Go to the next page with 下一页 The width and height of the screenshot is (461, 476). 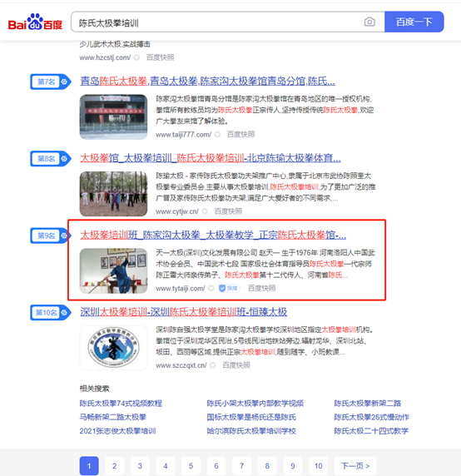tap(355, 466)
